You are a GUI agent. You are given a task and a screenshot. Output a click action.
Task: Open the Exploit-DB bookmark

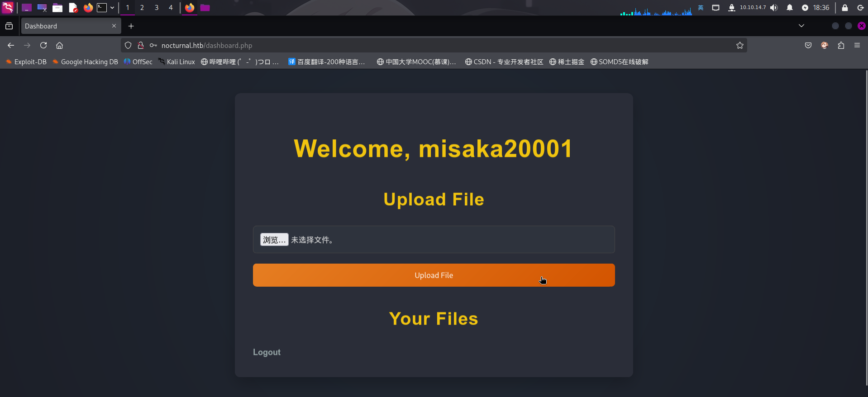[26, 62]
